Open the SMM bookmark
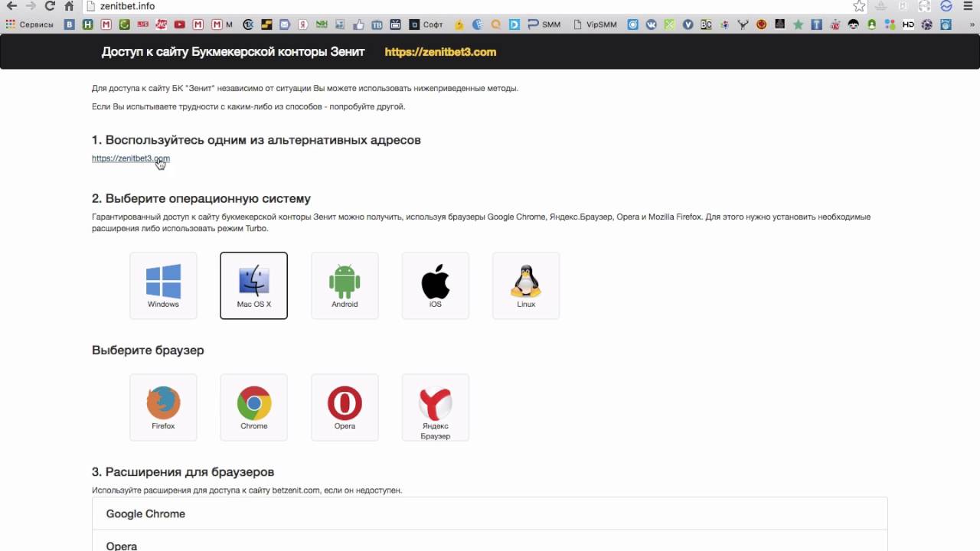Viewport: 980px width, 551px height. click(x=544, y=24)
